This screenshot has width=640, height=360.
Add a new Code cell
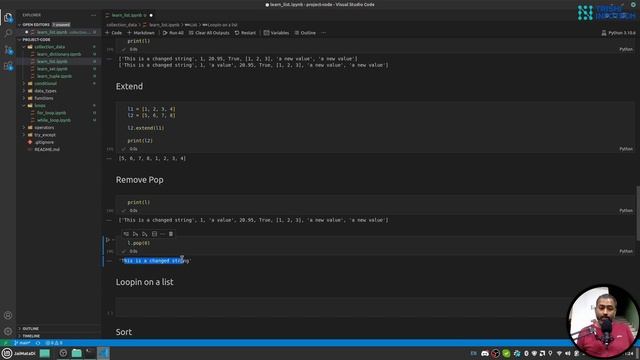tap(113, 33)
